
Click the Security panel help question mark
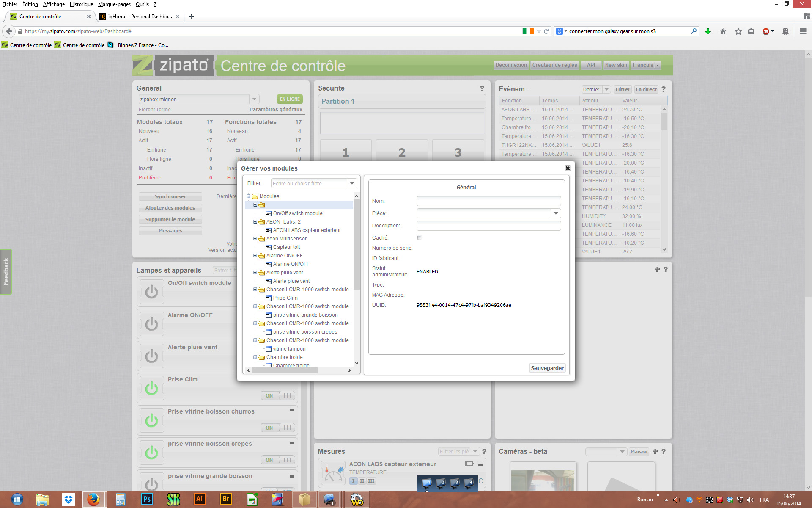pos(482,88)
